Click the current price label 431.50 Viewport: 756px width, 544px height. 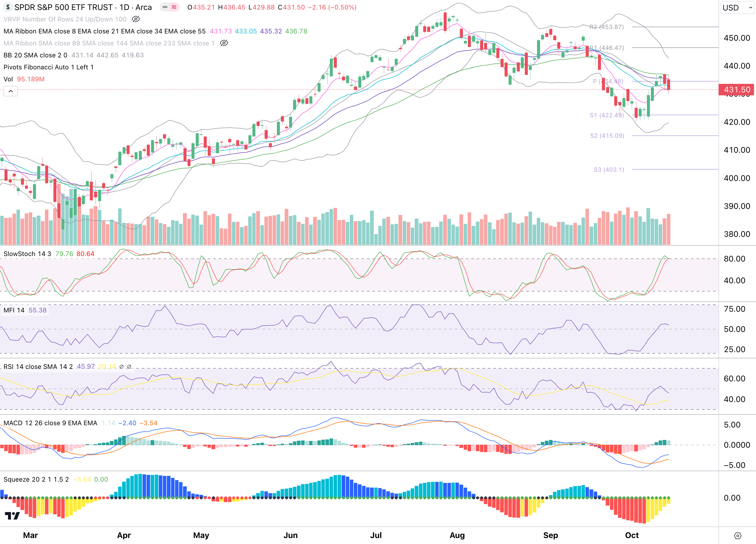[737, 89]
